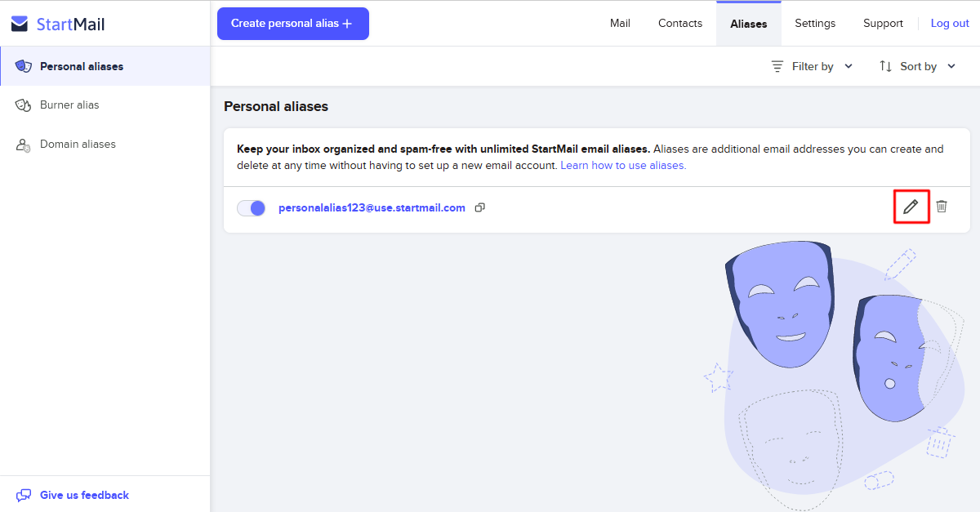Click the Filter by lines icon
980x512 pixels.
(777, 66)
